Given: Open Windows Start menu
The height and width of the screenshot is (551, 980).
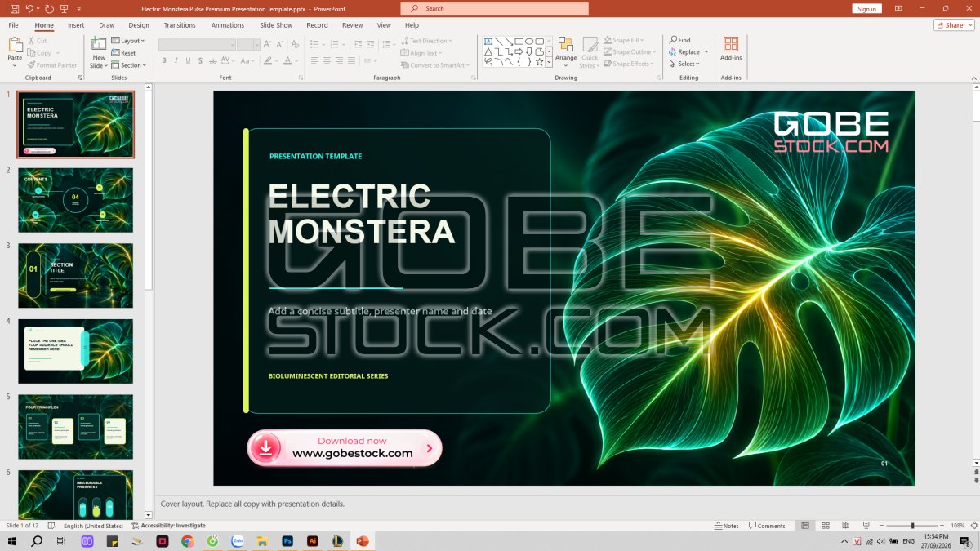Looking at the screenshot, I should [12, 541].
